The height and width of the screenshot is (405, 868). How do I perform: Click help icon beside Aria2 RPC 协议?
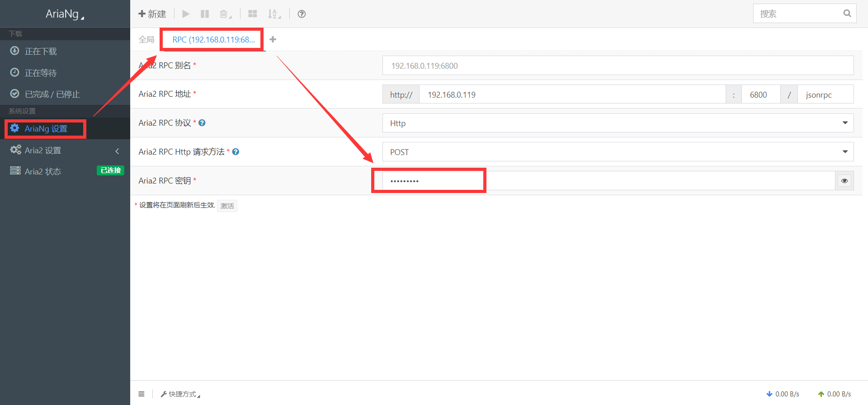pyautogui.click(x=202, y=123)
